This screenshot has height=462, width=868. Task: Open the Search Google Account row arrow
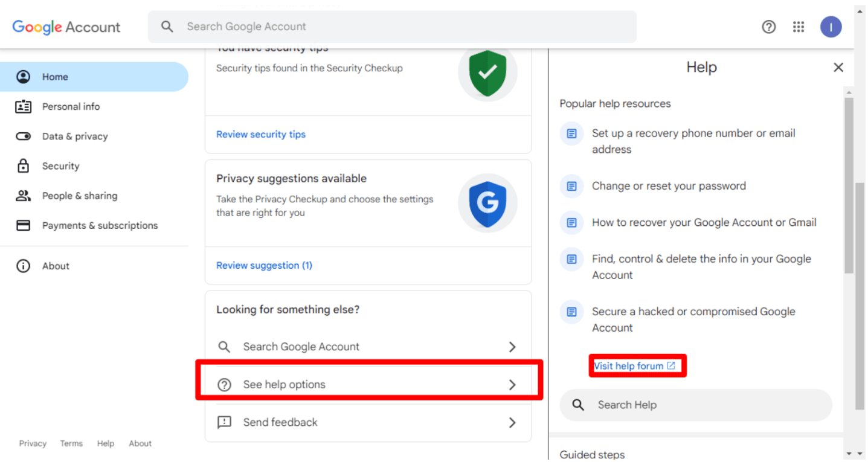click(512, 347)
